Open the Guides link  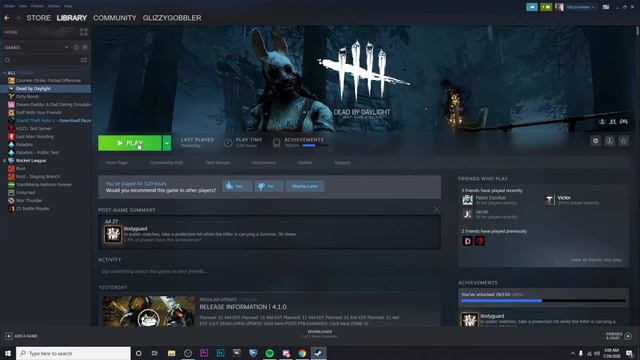click(305, 162)
